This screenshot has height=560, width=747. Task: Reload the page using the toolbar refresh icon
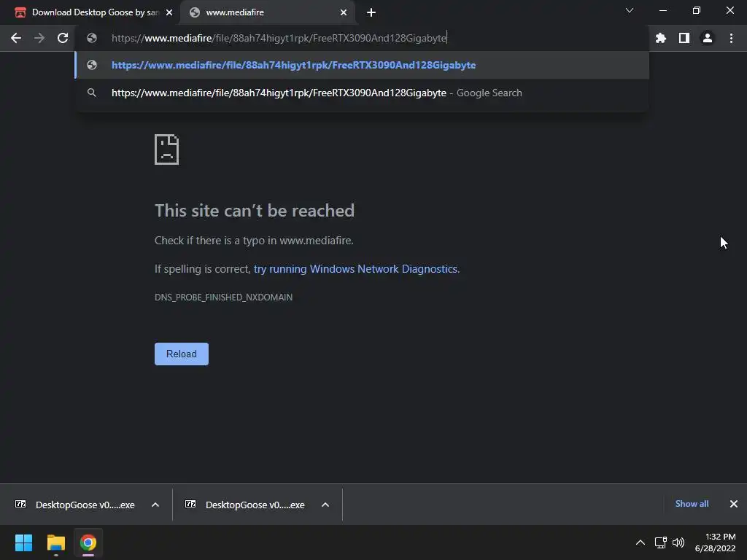(63, 38)
